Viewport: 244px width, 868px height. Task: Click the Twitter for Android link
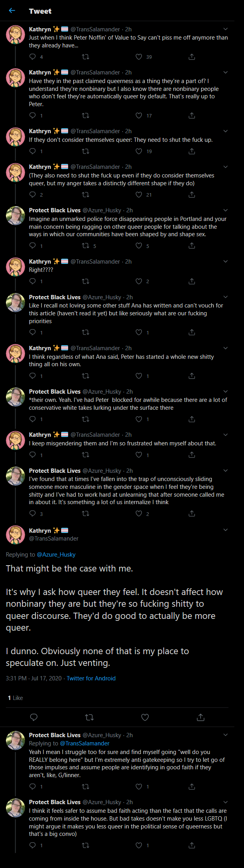point(91,678)
